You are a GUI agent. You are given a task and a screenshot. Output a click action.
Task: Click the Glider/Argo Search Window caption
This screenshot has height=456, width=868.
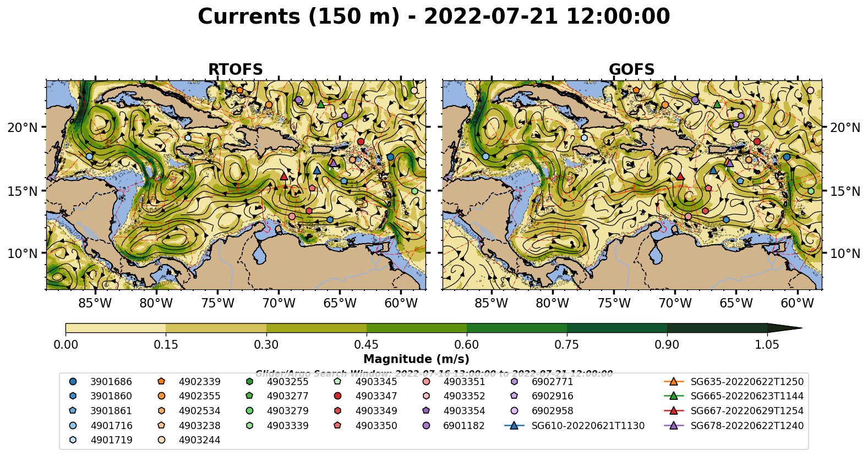(434, 373)
